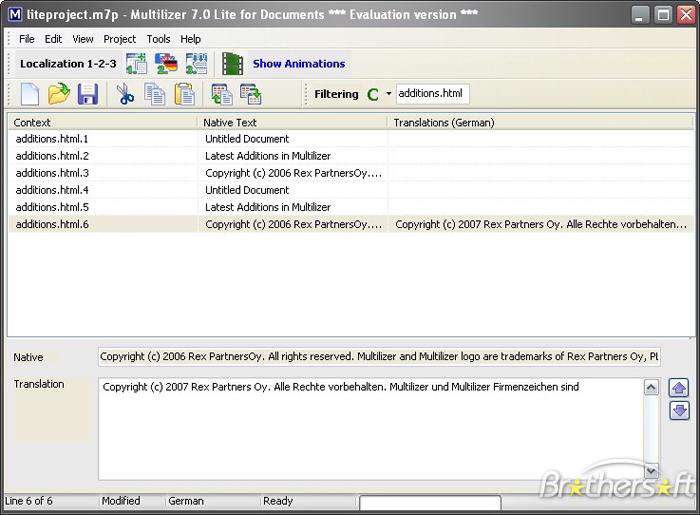Open a project with folder icon
This screenshot has height=515, width=700.
(x=59, y=94)
